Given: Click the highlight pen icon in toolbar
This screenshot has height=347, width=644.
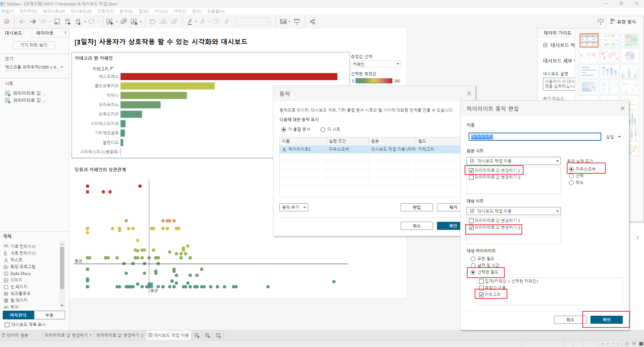Looking at the screenshot, I should pyautogui.click(x=190, y=22).
